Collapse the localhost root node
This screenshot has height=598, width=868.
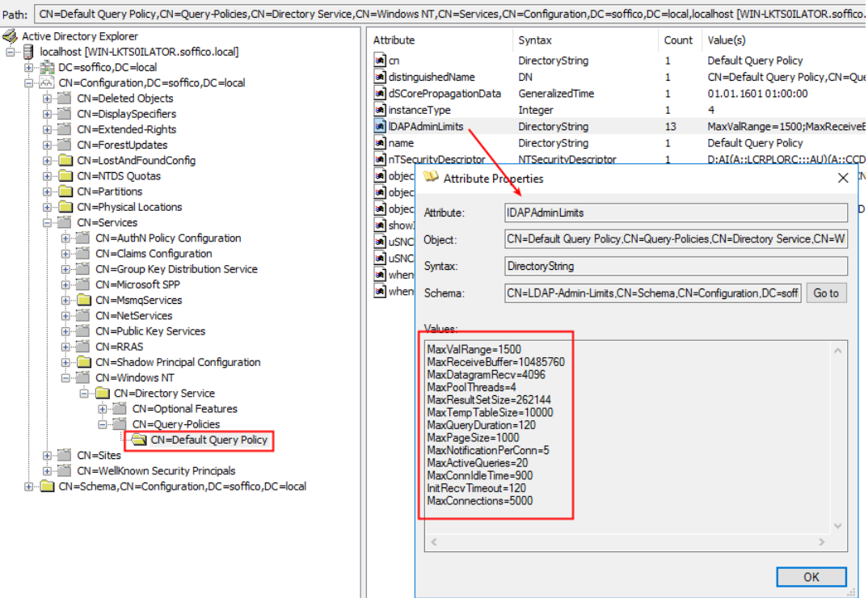tap(10, 52)
